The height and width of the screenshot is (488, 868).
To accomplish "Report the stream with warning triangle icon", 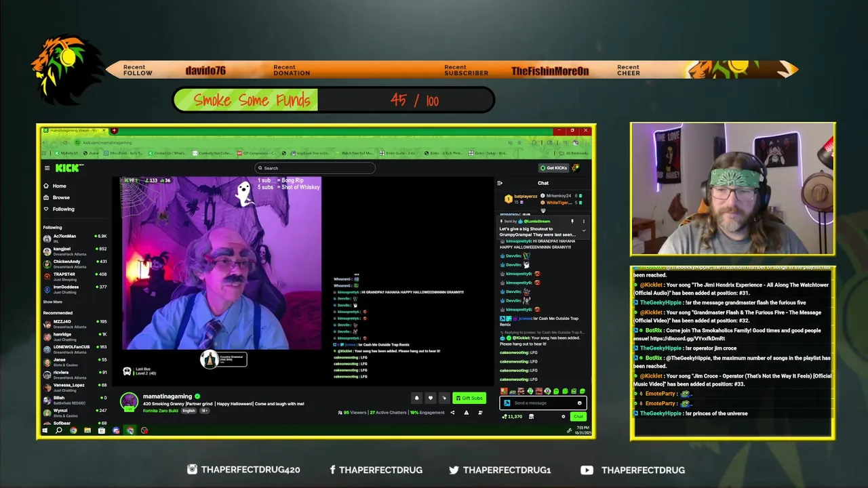I will tap(466, 412).
